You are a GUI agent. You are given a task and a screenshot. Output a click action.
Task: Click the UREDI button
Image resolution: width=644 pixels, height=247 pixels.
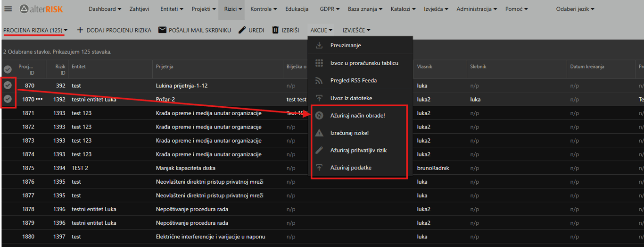(x=251, y=30)
